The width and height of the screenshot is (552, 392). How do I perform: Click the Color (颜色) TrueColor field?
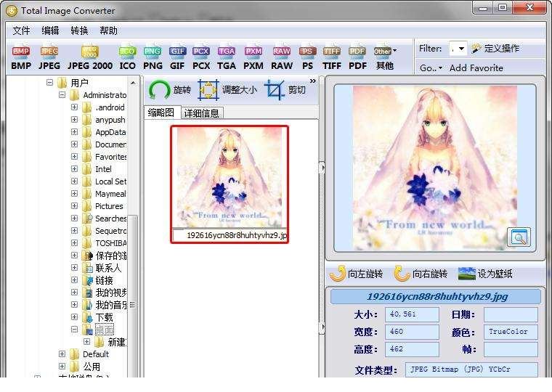tap(511, 332)
